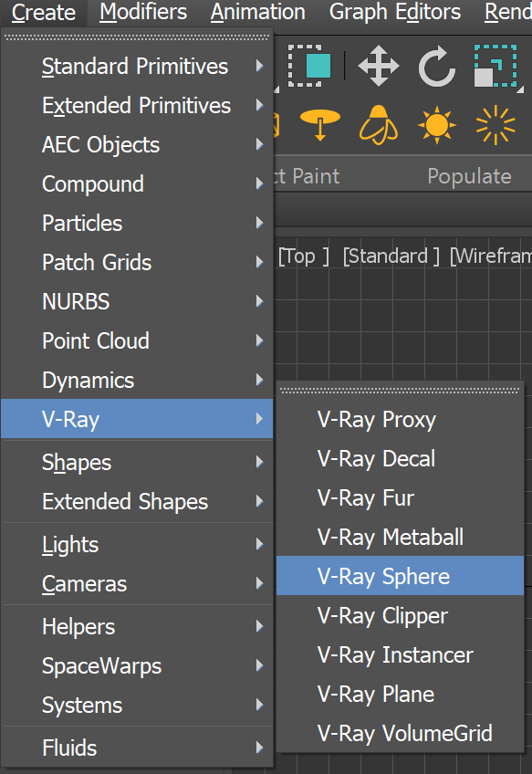Open the Modifiers menu
The image size is (532, 774).
(142, 13)
